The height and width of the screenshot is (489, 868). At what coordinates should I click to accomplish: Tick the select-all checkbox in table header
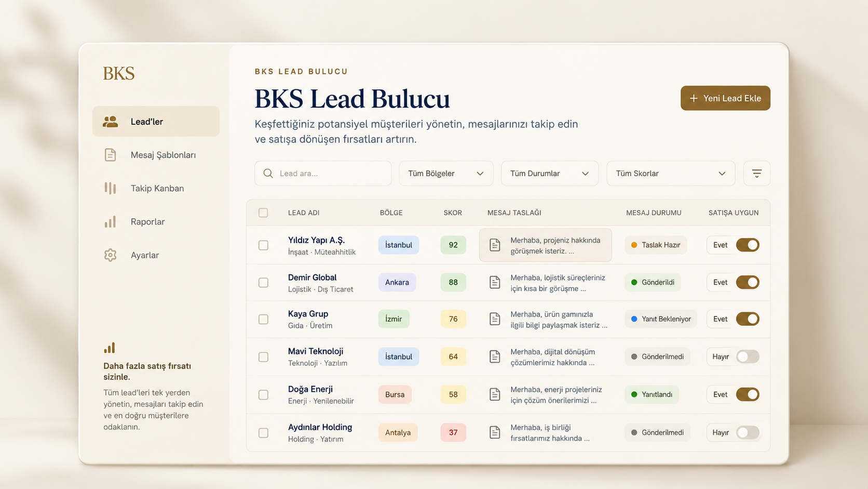263,213
